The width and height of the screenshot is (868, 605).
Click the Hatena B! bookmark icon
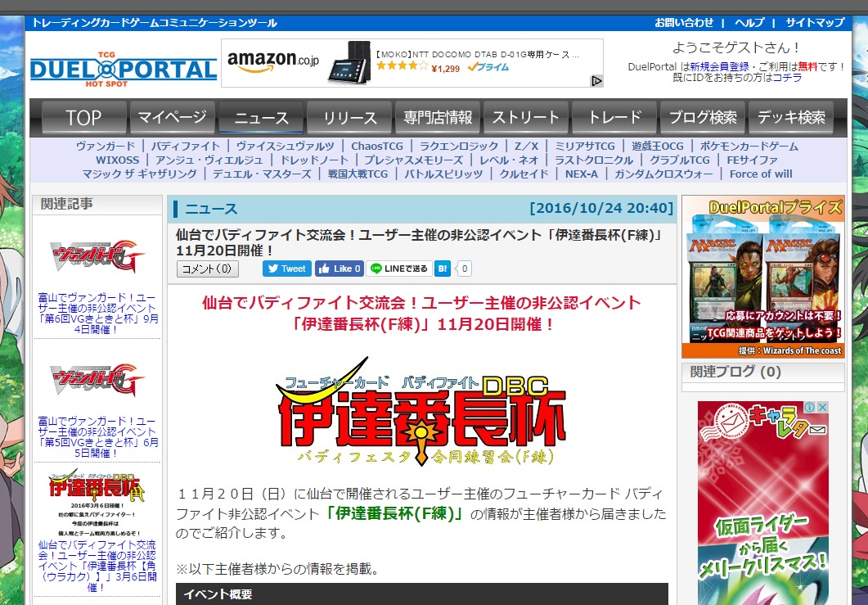pos(443,269)
